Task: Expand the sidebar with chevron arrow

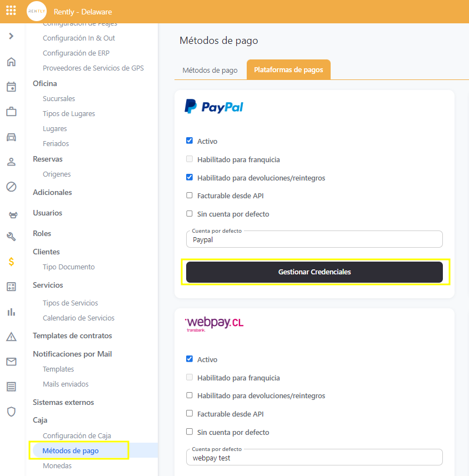Action: click(x=11, y=36)
